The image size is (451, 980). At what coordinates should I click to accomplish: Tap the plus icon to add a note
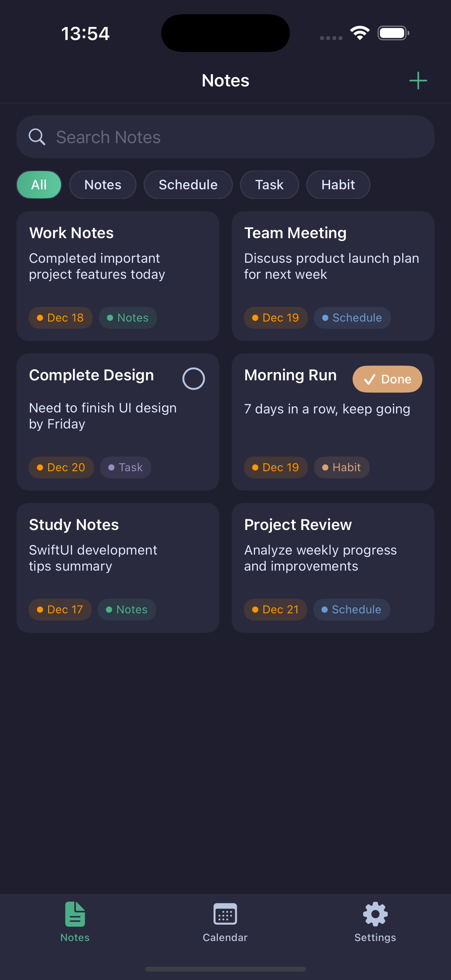click(x=418, y=81)
